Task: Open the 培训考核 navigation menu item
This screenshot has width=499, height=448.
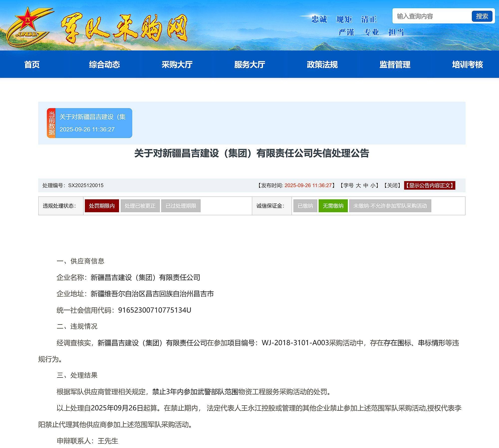Action: click(467, 65)
